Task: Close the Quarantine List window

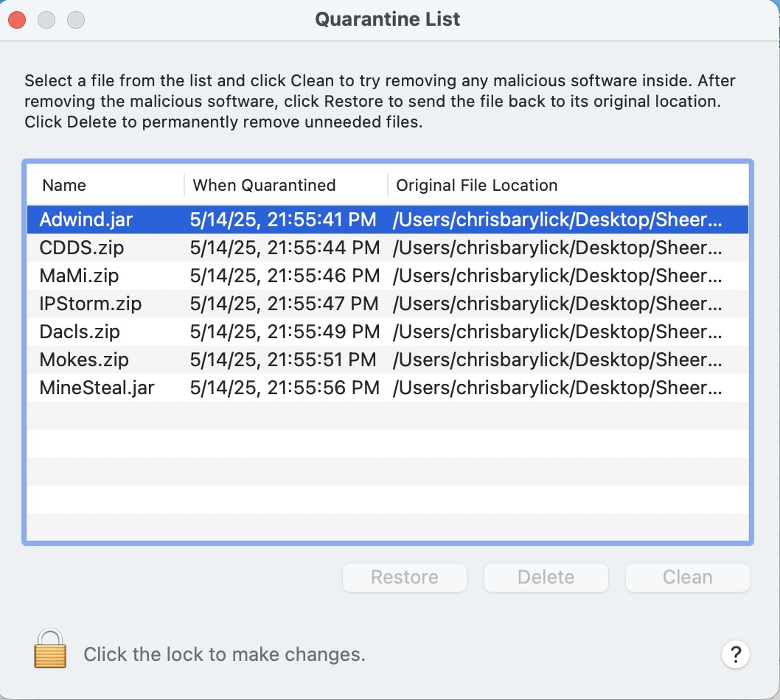Action: click(x=17, y=20)
